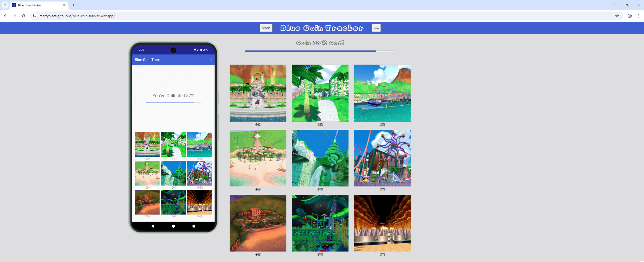Screen dimensions: 644x262
Task: Open the Chrome profile avatar icon
Action: (630, 16)
